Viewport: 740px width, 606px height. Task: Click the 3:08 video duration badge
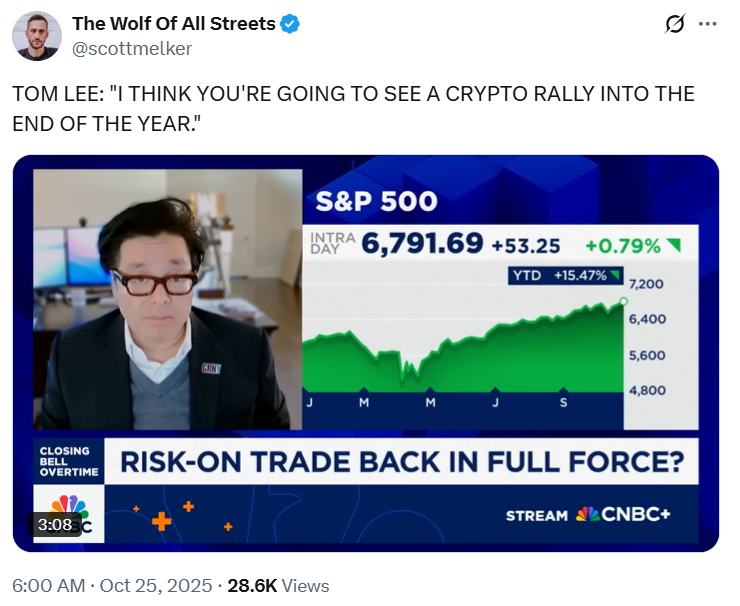[x=53, y=524]
